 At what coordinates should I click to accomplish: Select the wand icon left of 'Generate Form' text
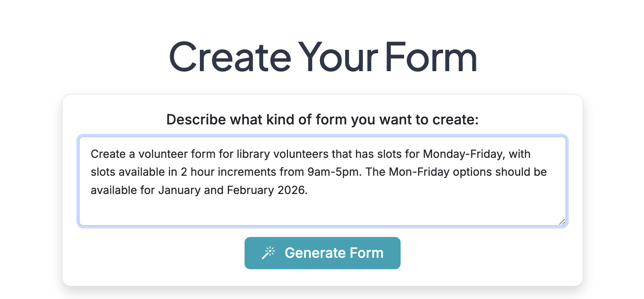click(x=269, y=252)
